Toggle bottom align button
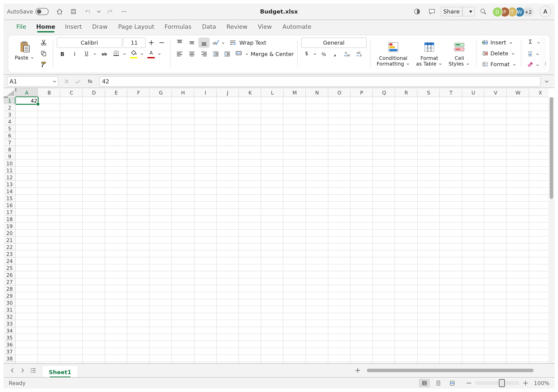 204,43
